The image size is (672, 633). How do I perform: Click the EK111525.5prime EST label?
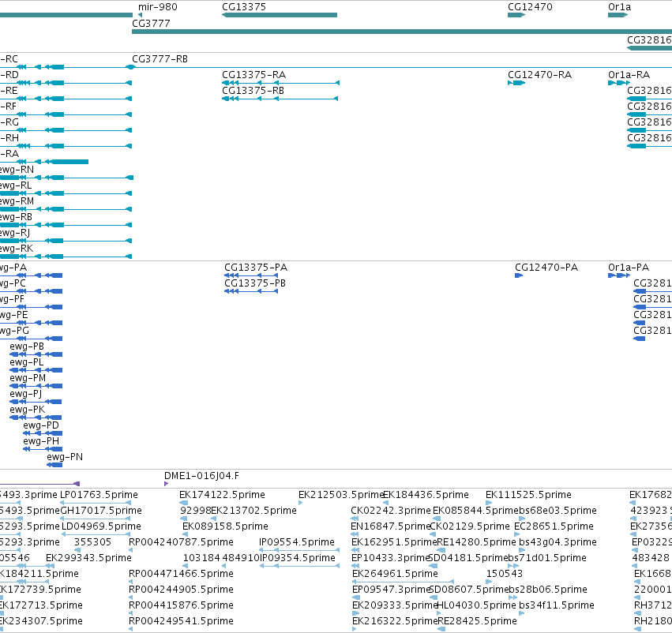(528, 495)
